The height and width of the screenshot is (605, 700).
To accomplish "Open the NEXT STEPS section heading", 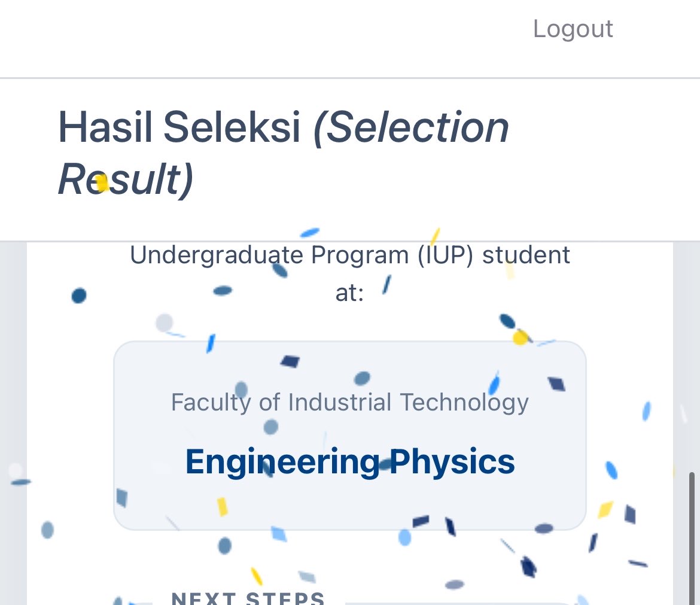I will click(x=248, y=598).
